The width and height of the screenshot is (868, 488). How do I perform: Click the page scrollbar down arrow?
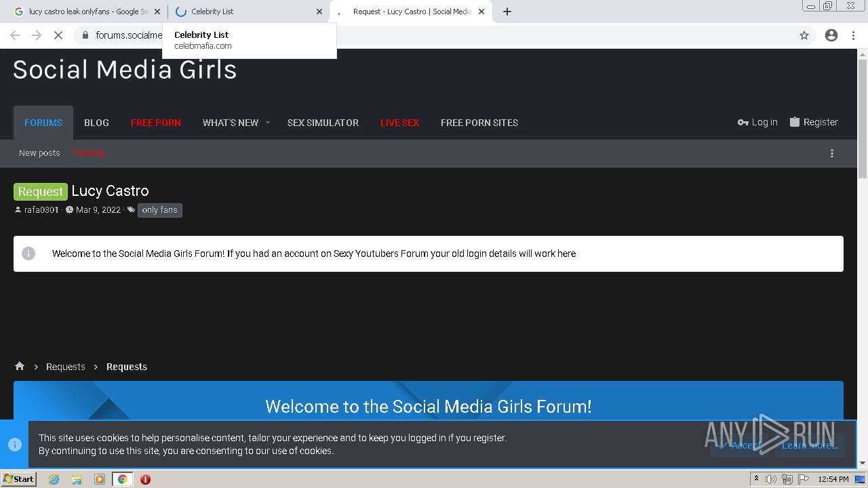point(863,463)
